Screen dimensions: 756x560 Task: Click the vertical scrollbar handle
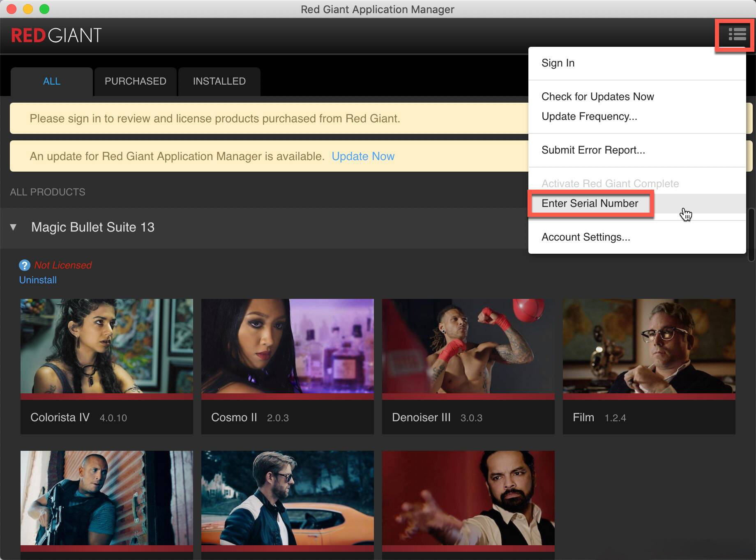click(x=751, y=235)
